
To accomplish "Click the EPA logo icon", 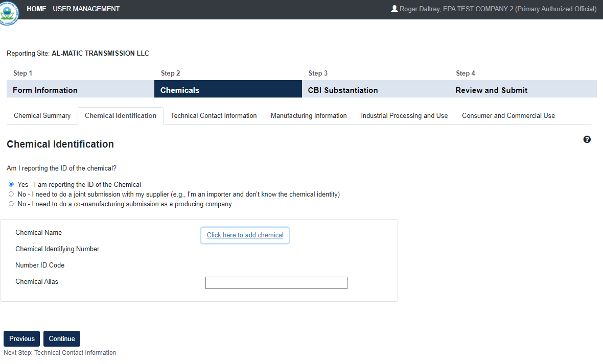I will pyautogui.click(x=9, y=13).
